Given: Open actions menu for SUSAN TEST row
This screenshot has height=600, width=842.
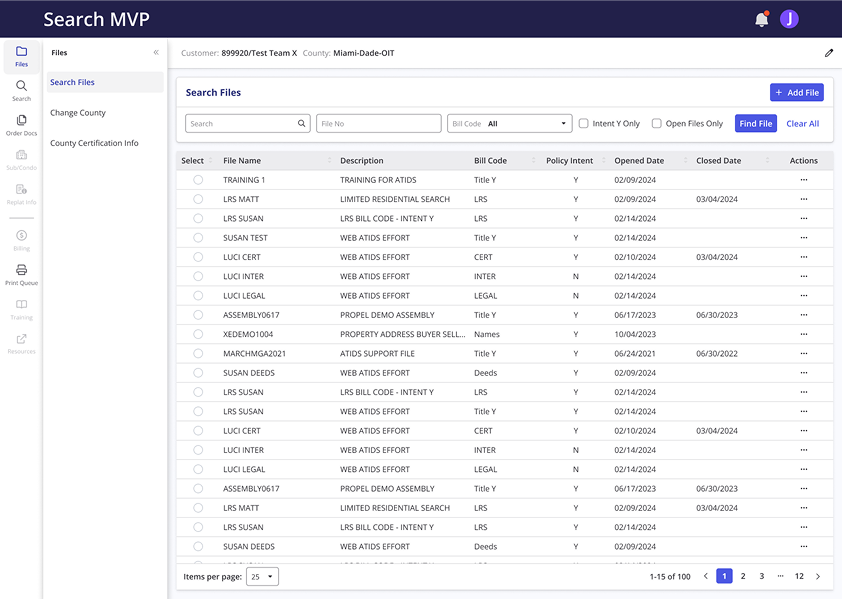Looking at the screenshot, I should point(804,238).
